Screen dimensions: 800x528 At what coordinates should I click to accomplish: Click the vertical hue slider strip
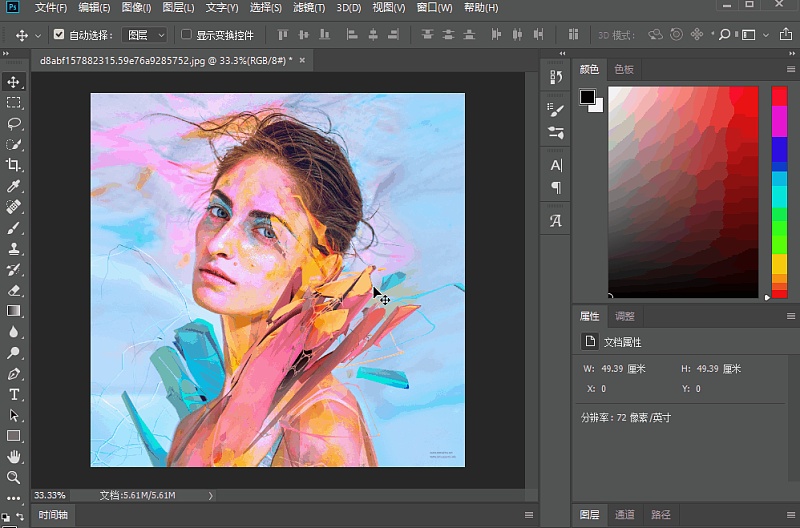(x=779, y=192)
